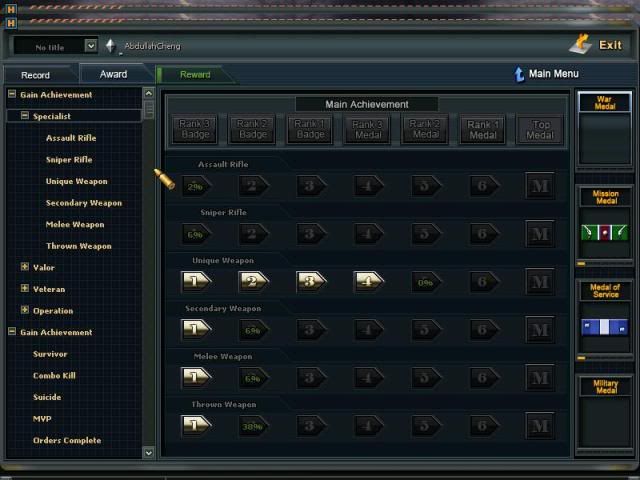Expand the Veteran category
Viewport: 640px width, 480px height.
coord(25,289)
